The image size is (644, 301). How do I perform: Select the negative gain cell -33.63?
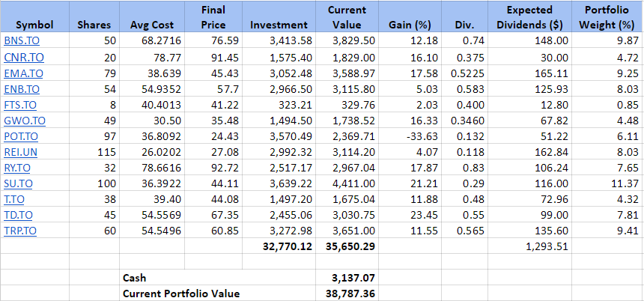410,137
